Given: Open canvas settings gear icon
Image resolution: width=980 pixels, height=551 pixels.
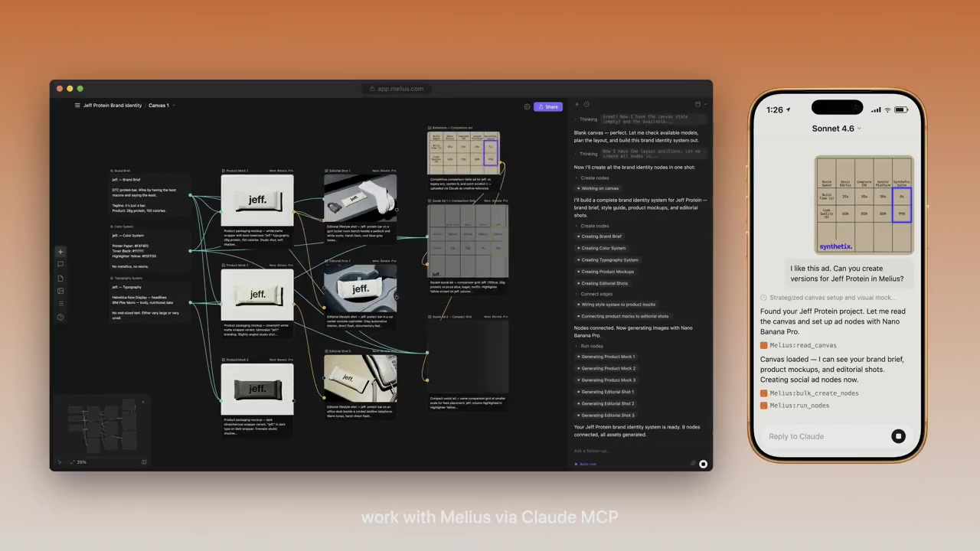Looking at the screenshot, I should point(527,106).
